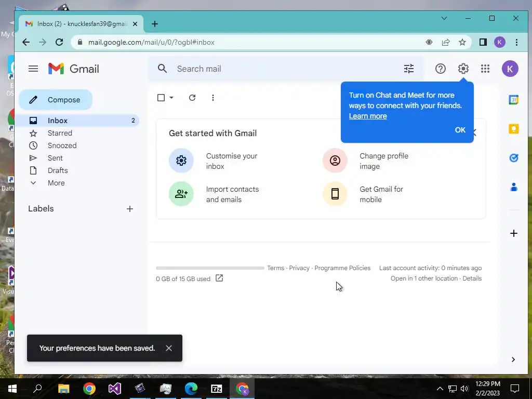Follow the Learn more link in the popup

coord(368,116)
